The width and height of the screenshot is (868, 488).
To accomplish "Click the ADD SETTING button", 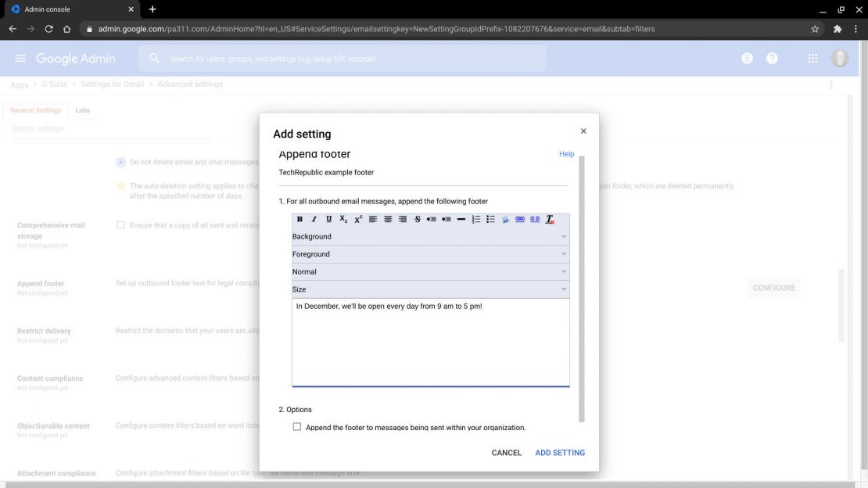I will point(560,452).
